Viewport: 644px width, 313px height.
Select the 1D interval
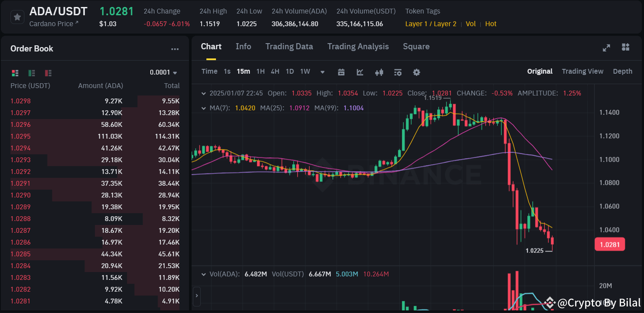[x=290, y=71]
